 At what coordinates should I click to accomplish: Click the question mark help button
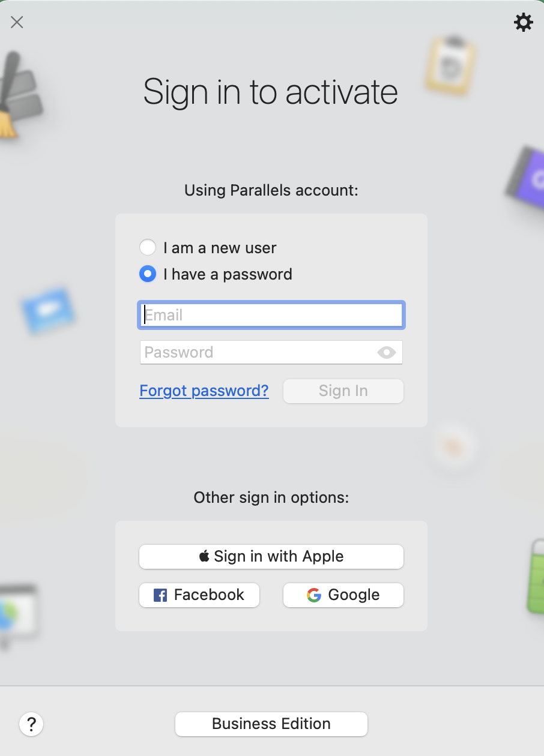click(31, 724)
